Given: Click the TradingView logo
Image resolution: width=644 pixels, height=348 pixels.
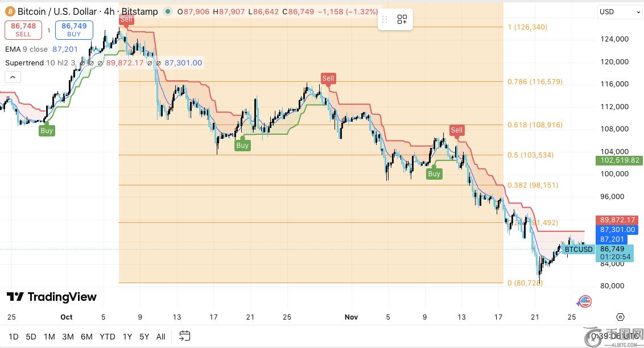Looking at the screenshot, I should click(51, 297).
